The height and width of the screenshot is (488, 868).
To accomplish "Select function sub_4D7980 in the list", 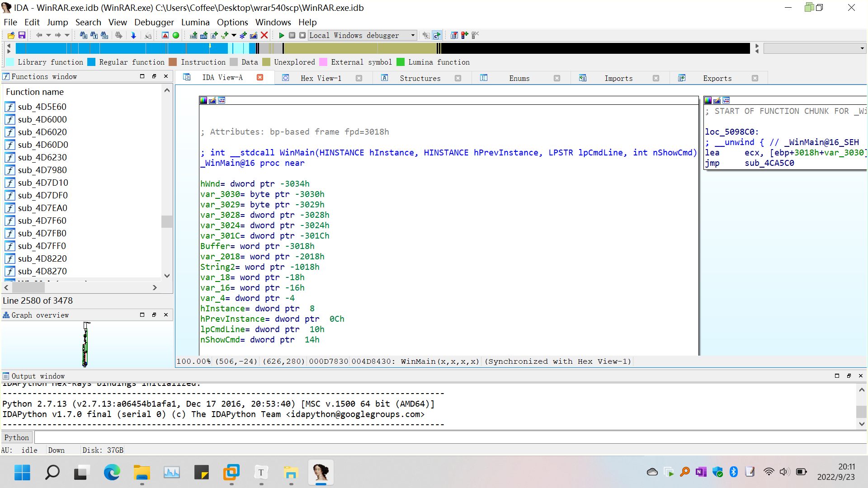I will tap(42, 170).
